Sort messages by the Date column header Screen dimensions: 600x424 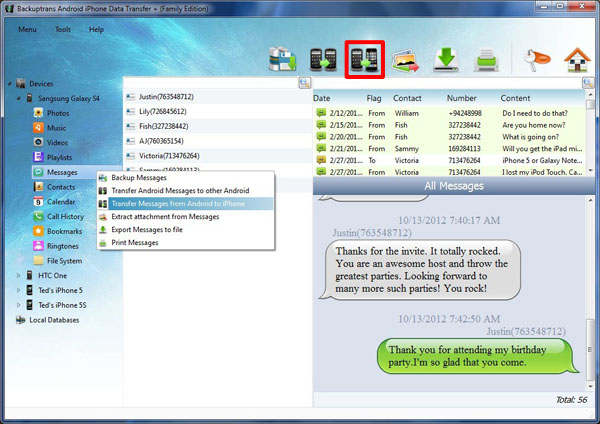[321, 98]
